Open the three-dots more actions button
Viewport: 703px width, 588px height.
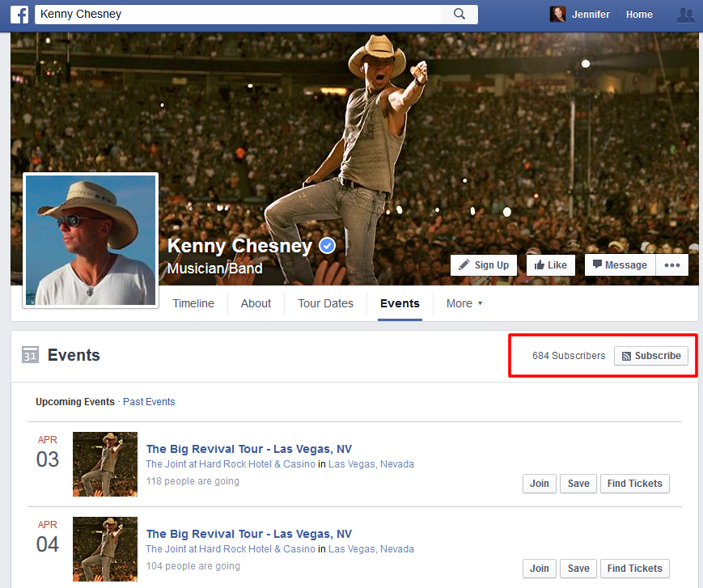tap(672, 265)
